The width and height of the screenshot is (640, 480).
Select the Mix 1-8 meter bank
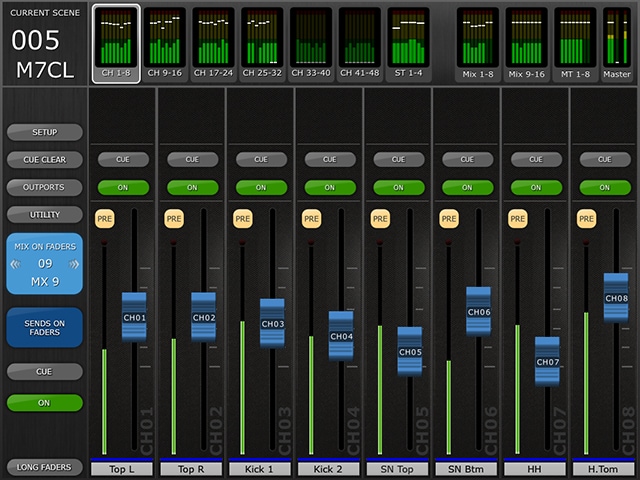(x=478, y=43)
